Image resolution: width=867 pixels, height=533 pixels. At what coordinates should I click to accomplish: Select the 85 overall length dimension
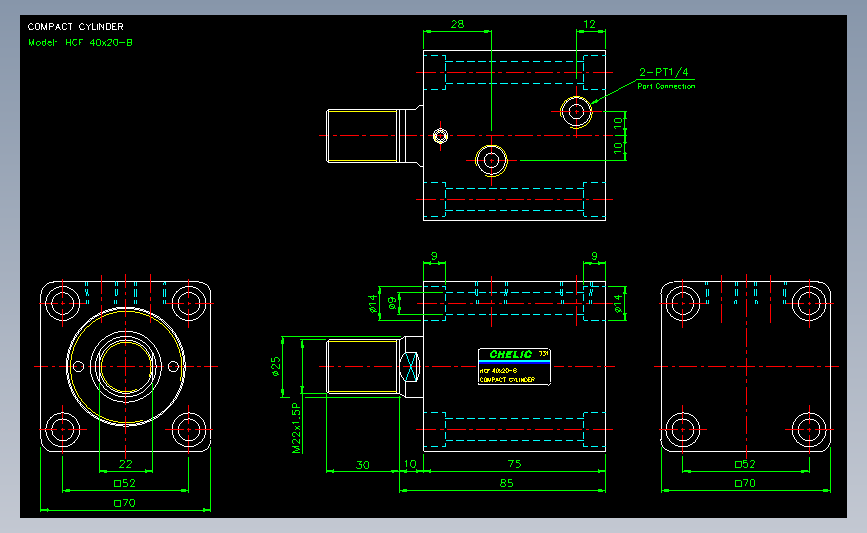[506, 483]
